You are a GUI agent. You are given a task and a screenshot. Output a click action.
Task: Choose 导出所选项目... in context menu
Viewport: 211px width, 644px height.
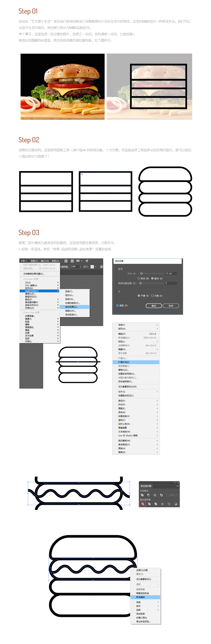pyautogui.click(x=145, y=621)
